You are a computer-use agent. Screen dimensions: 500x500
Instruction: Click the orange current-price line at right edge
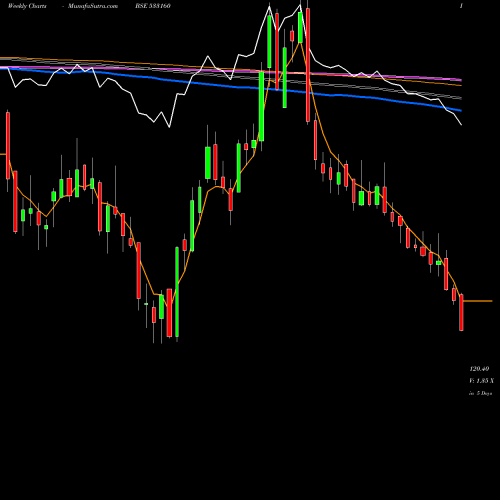pyautogui.click(x=478, y=301)
